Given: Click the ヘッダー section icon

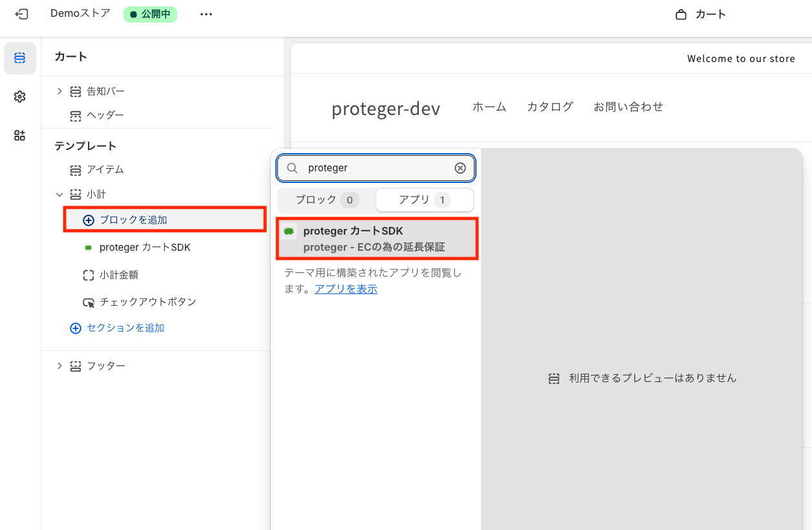Looking at the screenshot, I should point(76,116).
